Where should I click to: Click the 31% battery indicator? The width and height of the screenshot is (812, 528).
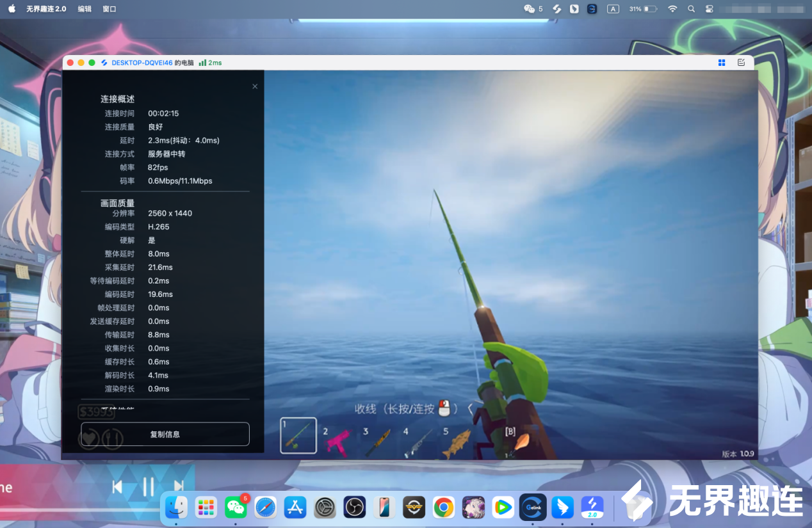(643, 9)
